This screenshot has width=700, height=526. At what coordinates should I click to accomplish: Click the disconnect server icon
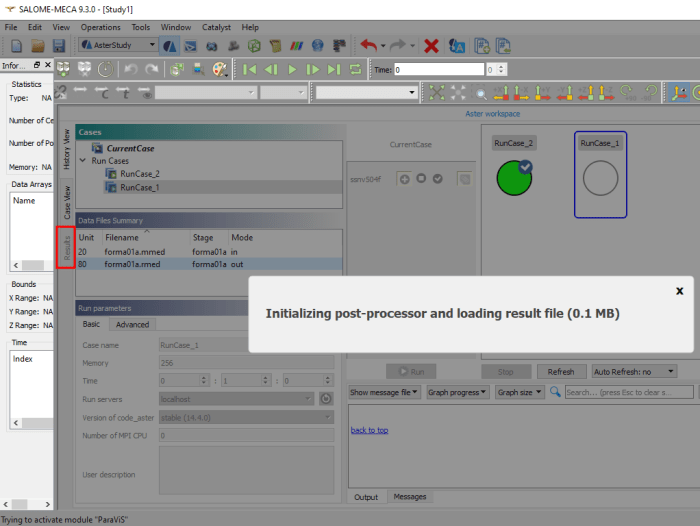tap(84, 69)
